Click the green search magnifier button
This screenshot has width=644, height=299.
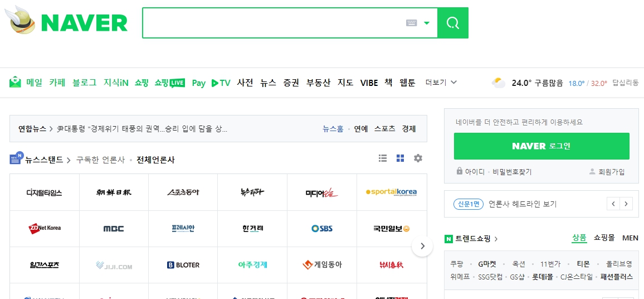click(453, 23)
